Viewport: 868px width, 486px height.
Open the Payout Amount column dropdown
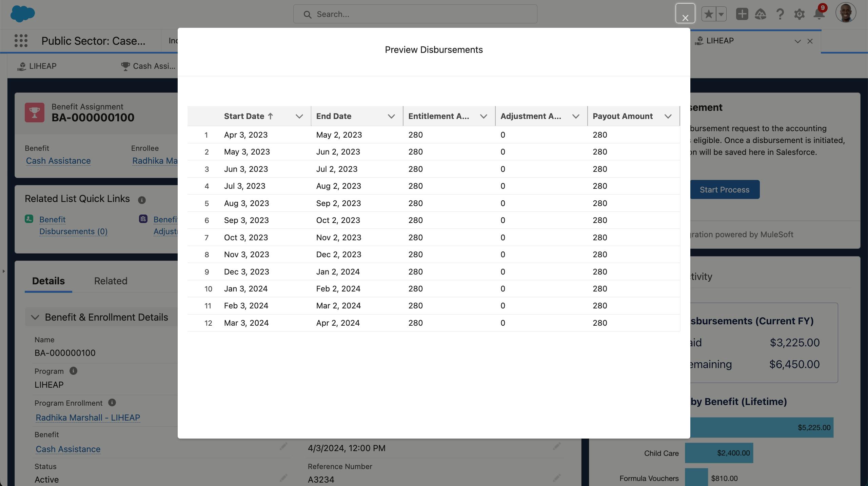tap(668, 116)
